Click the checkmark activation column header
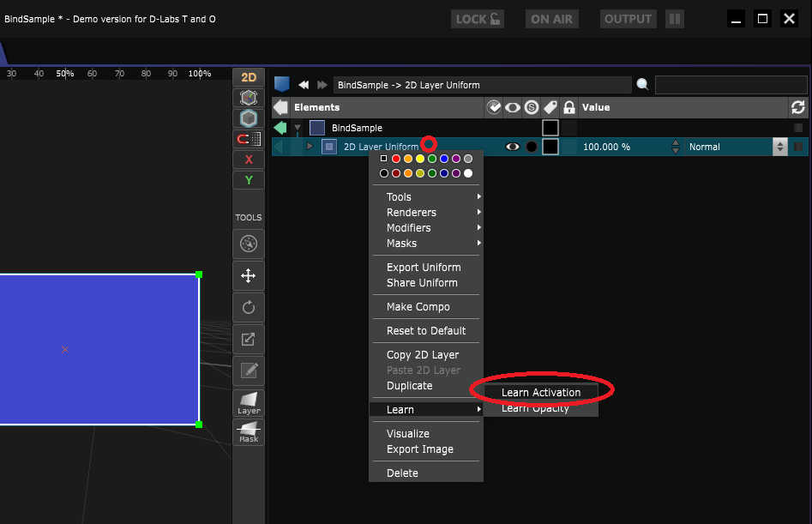This screenshot has height=524, width=812. [494, 107]
